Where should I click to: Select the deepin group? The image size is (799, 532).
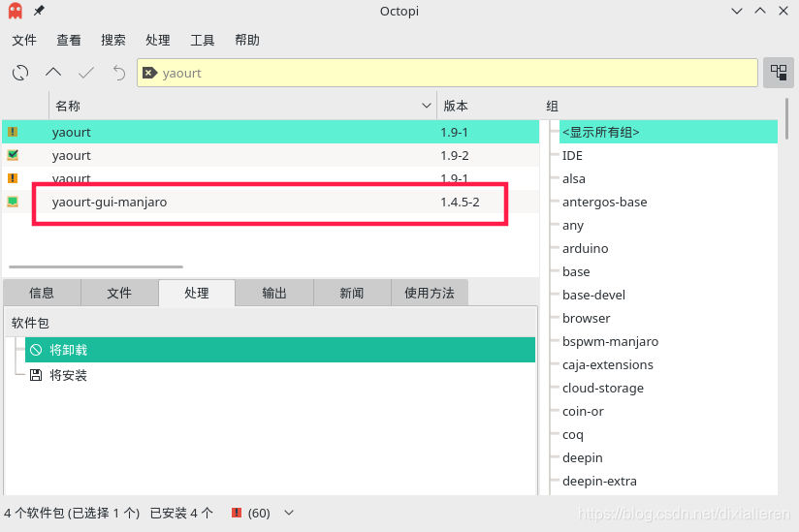coord(583,457)
